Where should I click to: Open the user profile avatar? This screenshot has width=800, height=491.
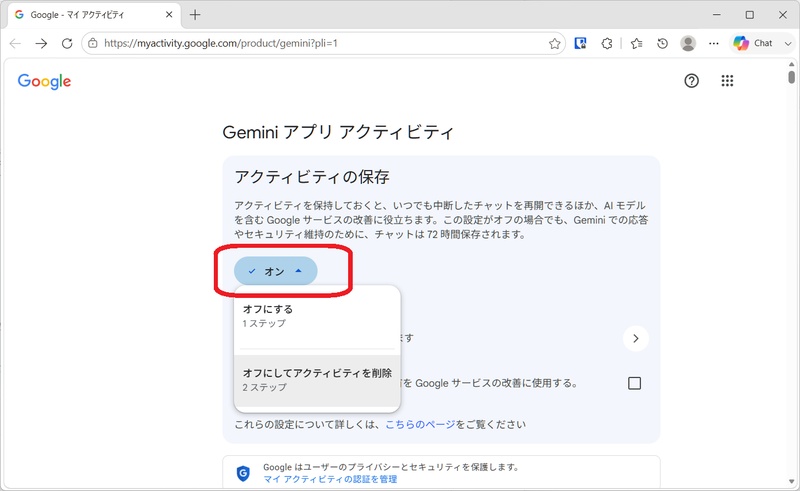click(688, 43)
